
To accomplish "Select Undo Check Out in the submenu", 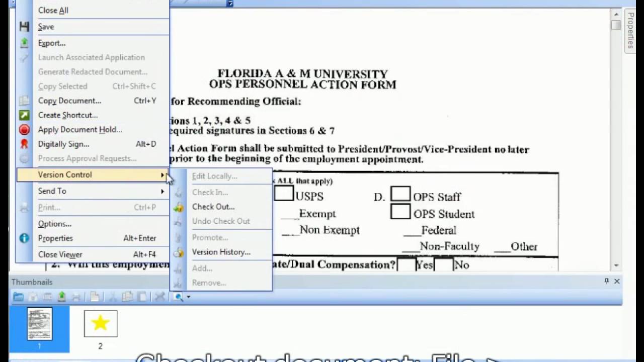I will tap(222, 221).
